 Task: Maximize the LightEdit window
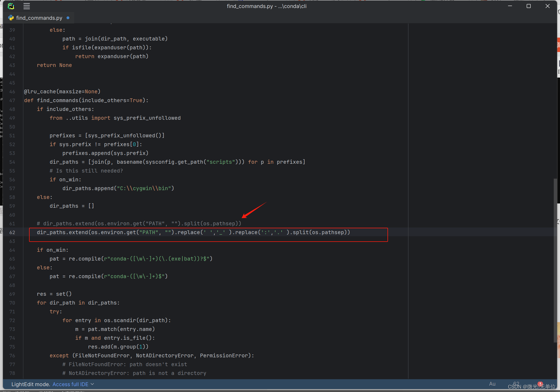529,6
